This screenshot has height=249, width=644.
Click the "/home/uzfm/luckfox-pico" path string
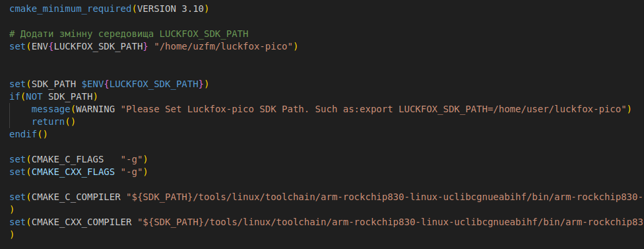[x=226, y=46]
